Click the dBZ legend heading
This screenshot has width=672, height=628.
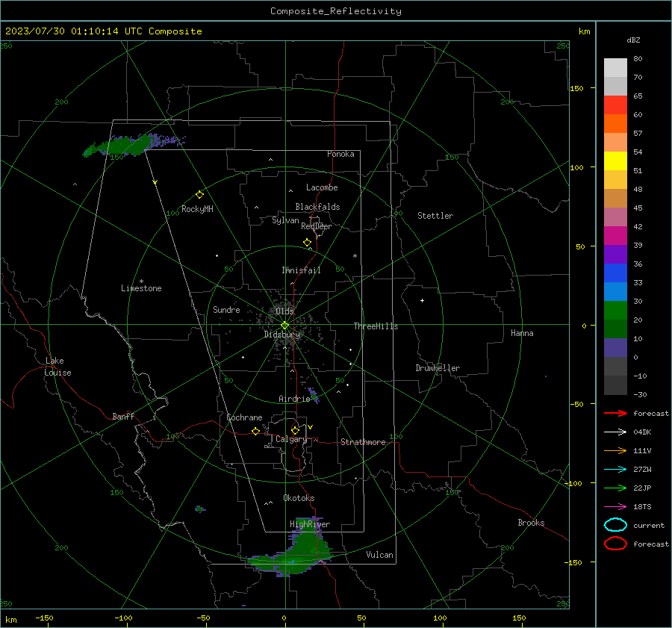633,40
